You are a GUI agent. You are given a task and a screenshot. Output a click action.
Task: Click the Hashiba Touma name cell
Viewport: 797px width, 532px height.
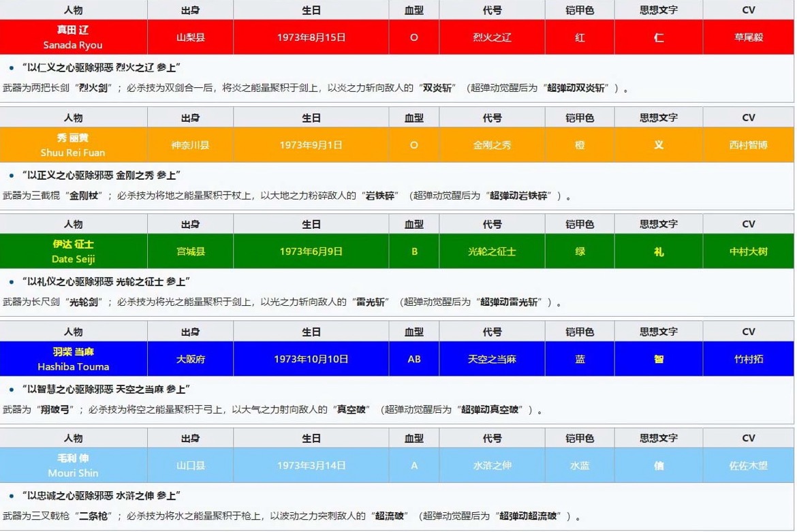(73, 359)
